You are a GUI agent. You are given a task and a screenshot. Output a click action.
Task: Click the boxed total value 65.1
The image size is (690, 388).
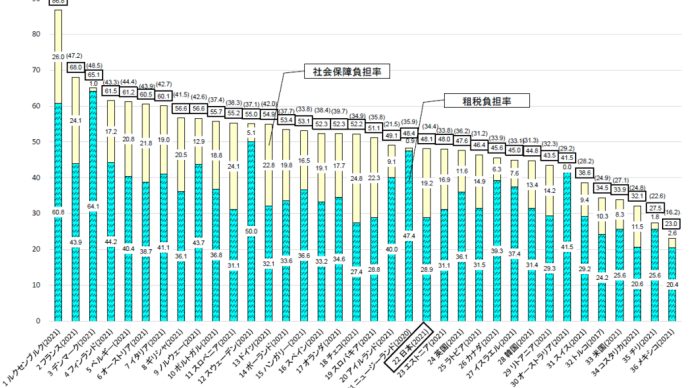pos(94,75)
